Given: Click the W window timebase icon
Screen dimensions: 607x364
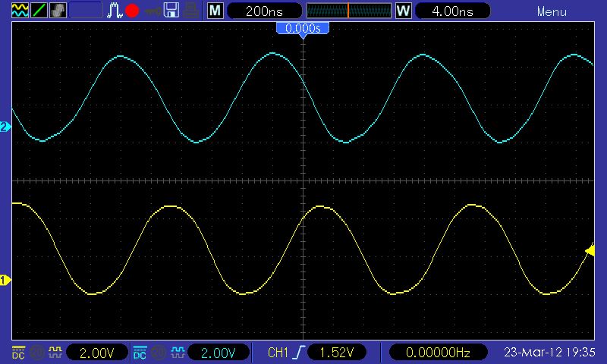Looking at the screenshot, I should [x=403, y=11].
